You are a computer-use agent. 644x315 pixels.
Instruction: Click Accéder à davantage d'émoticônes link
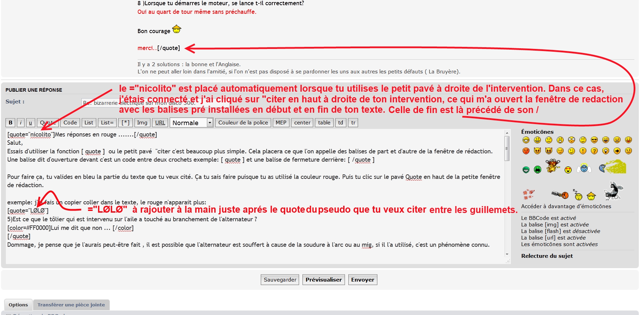pyautogui.click(x=566, y=206)
